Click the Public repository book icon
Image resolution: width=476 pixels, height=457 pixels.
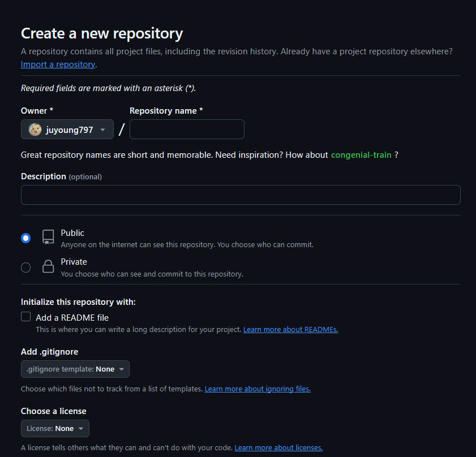point(48,237)
